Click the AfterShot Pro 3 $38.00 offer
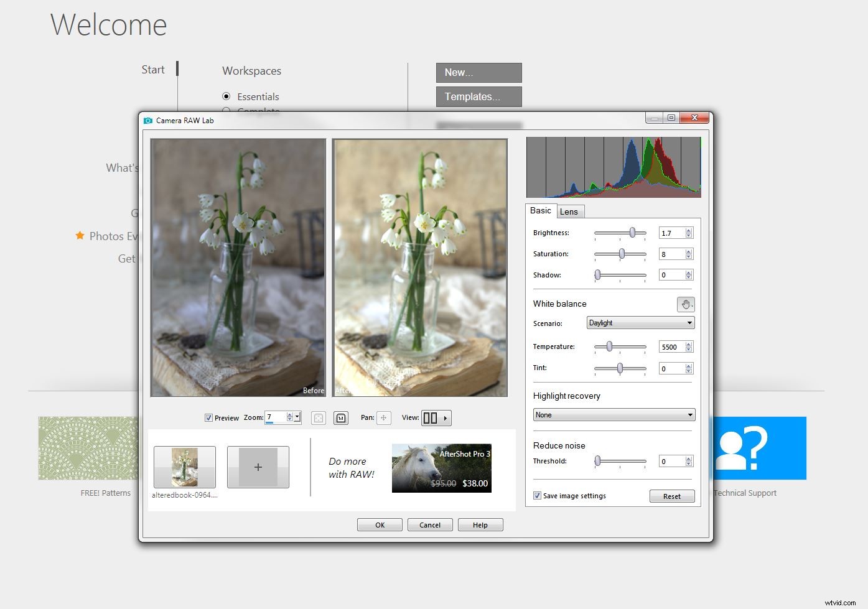Image resolution: width=868 pixels, height=609 pixels. tap(441, 468)
